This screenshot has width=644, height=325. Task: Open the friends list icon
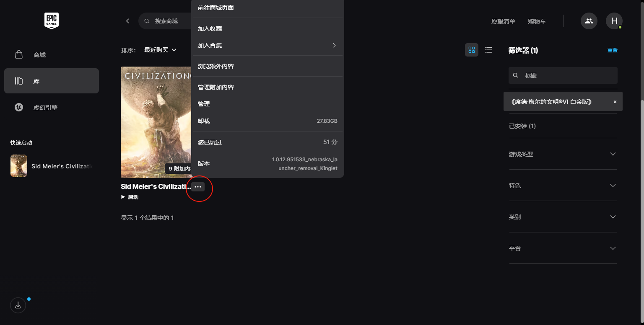(x=589, y=21)
